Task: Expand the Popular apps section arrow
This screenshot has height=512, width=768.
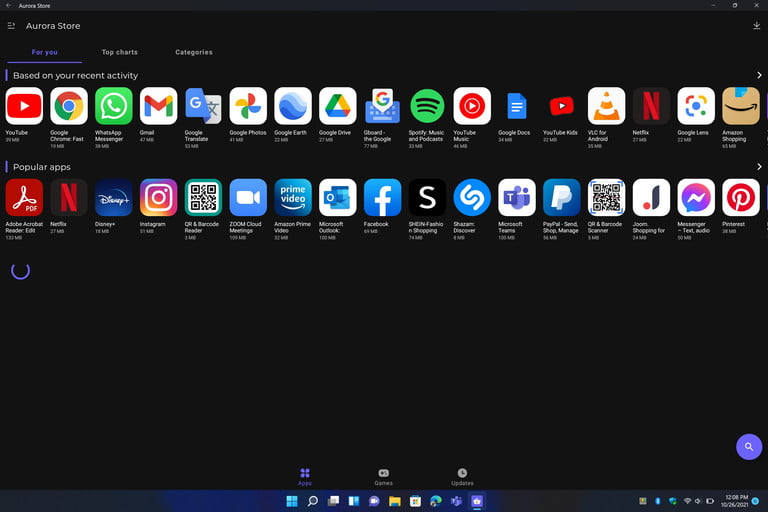Action: click(x=759, y=167)
